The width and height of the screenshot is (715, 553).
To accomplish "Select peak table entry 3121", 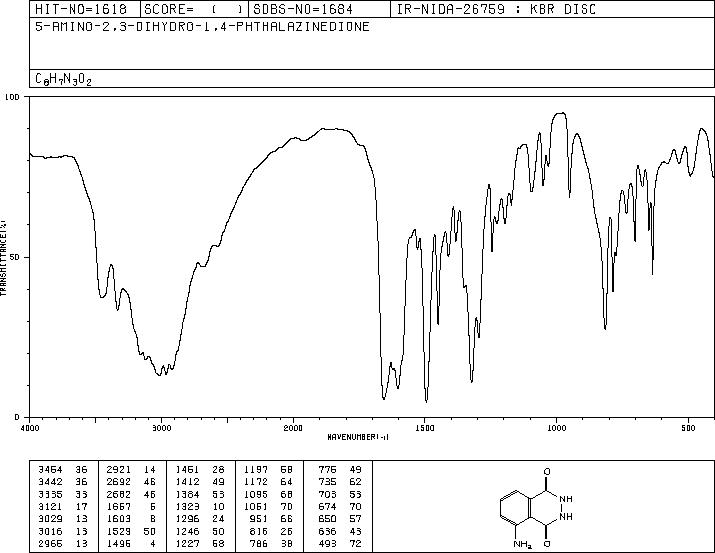I will pyautogui.click(x=50, y=506).
